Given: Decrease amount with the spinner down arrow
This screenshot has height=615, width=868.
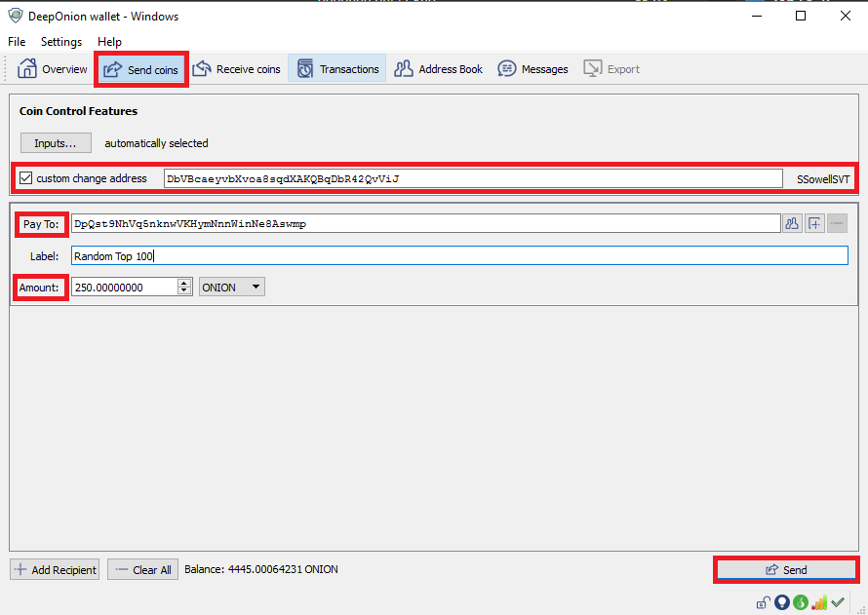Looking at the screenshot, I should click(x=184, y=291).
